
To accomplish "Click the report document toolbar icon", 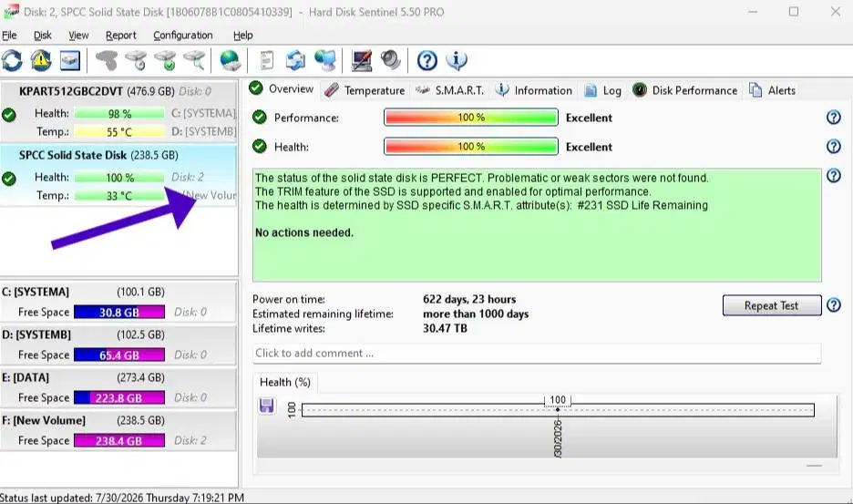I will 266,60.
